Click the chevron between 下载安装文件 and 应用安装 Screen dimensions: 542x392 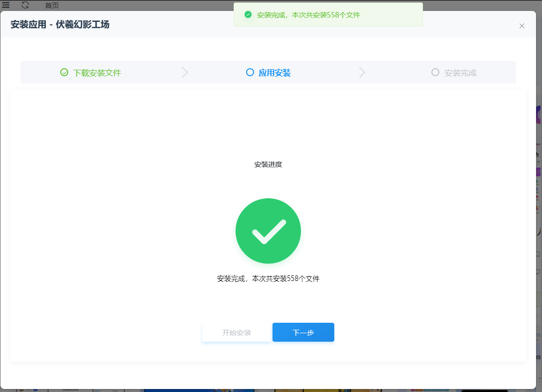[185, 72]
